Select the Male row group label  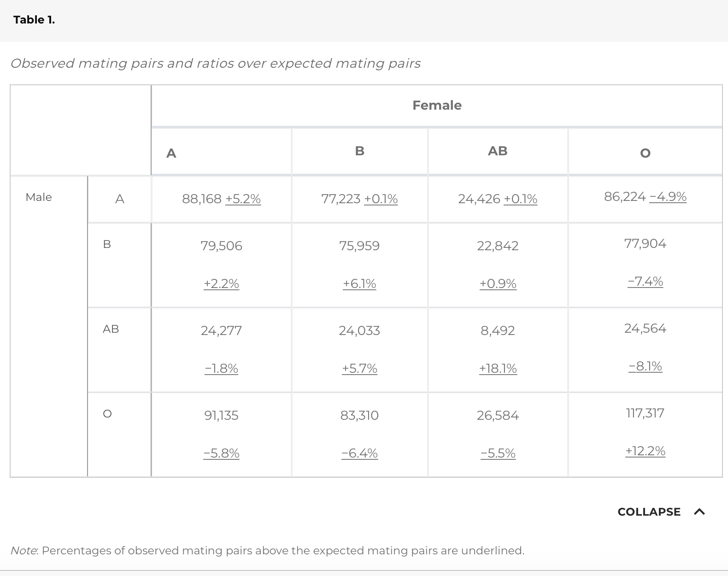coord(39,197)
